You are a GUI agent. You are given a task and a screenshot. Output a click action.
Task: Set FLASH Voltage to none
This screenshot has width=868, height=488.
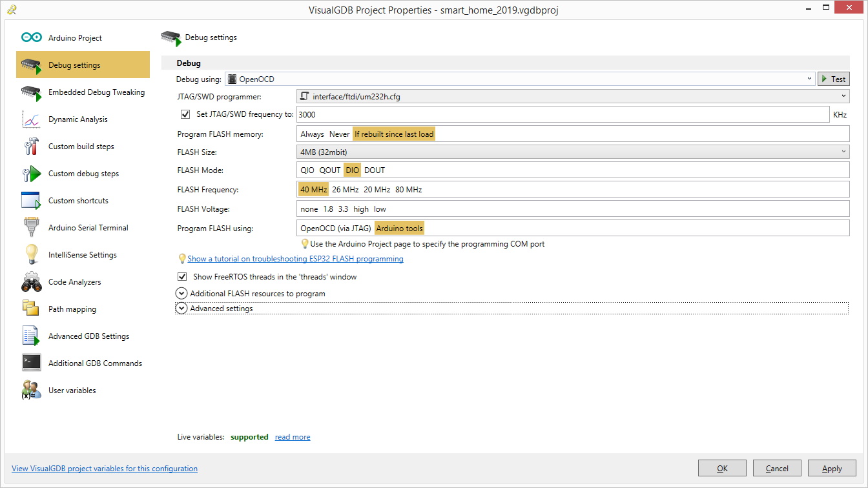pyautogui.click(x=309, y=209)
